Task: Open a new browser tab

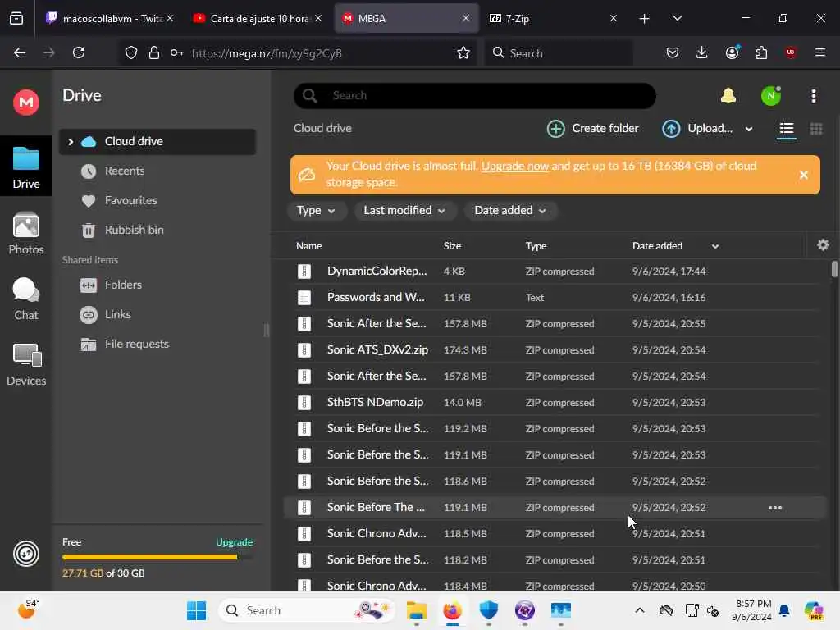Action: tap(644, 19)
